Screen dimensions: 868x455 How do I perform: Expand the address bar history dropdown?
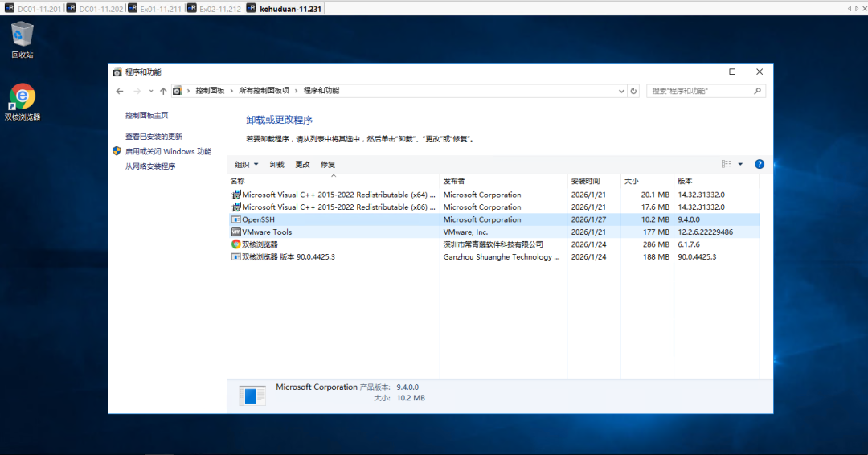coord(621,92)
